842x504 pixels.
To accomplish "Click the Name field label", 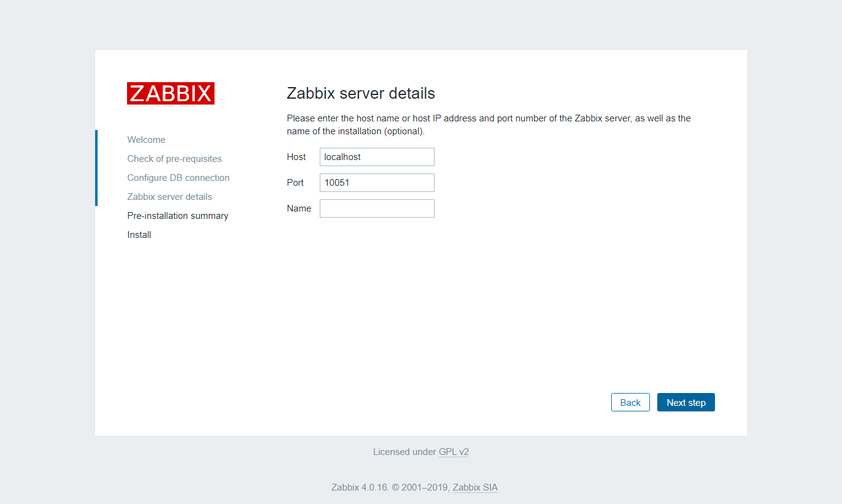I will coord(299,208).
